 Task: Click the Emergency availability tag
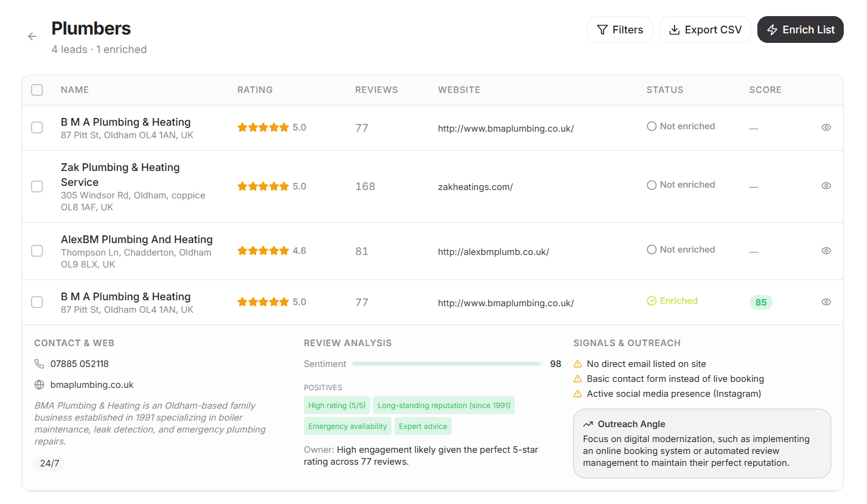[347, 427]
